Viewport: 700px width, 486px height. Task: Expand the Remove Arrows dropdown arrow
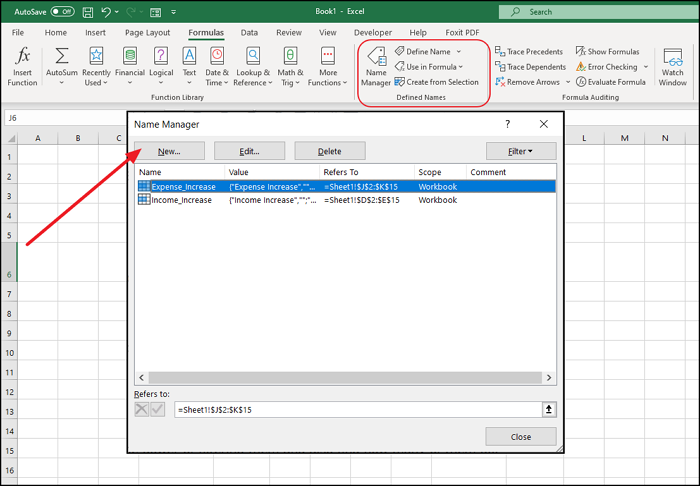pyautogui.click(x=568, y=82)
